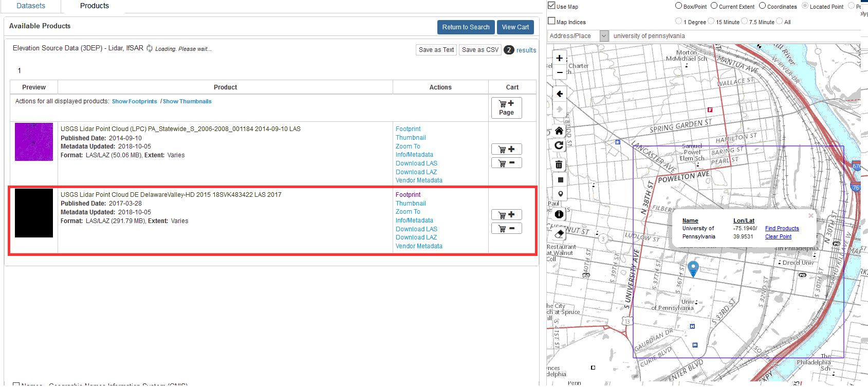Image resolution: width=868 pixels, height=387 pixels.
Task: Click the trash icon on map toolbar
Action: point(560,164)
